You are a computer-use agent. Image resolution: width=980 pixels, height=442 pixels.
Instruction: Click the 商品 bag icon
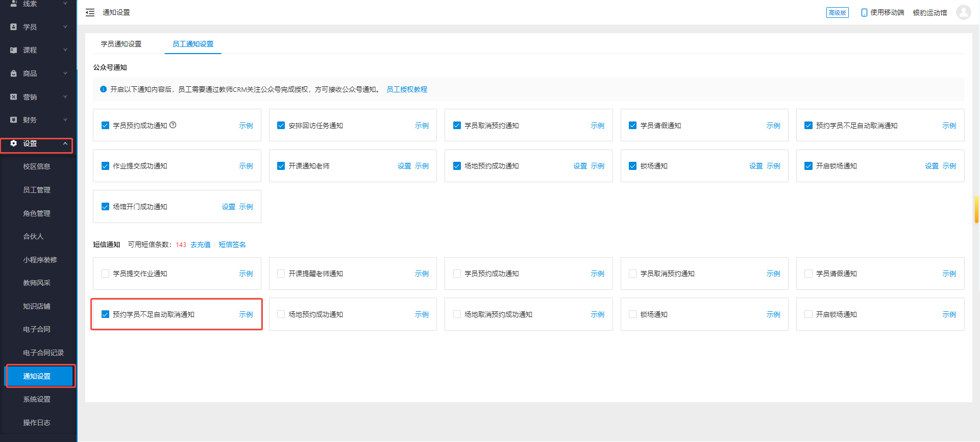pyautogui.click(x=14, y=73)
